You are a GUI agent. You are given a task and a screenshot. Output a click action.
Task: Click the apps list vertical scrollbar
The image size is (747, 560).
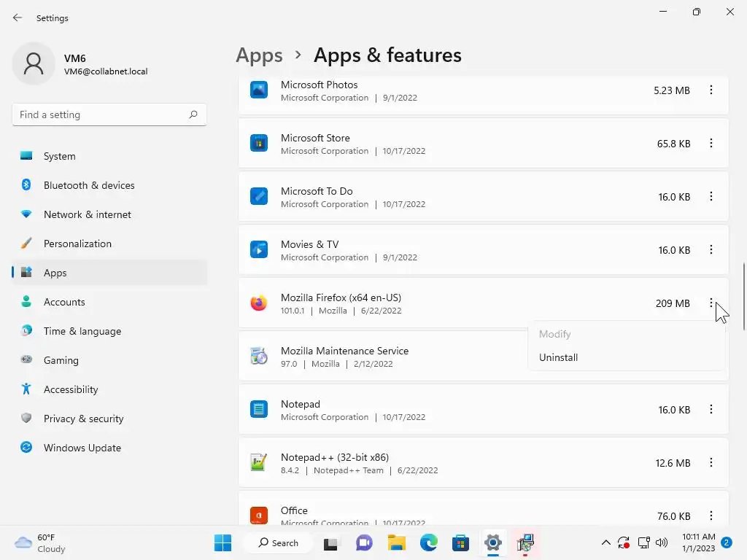(x=743, y=296)
